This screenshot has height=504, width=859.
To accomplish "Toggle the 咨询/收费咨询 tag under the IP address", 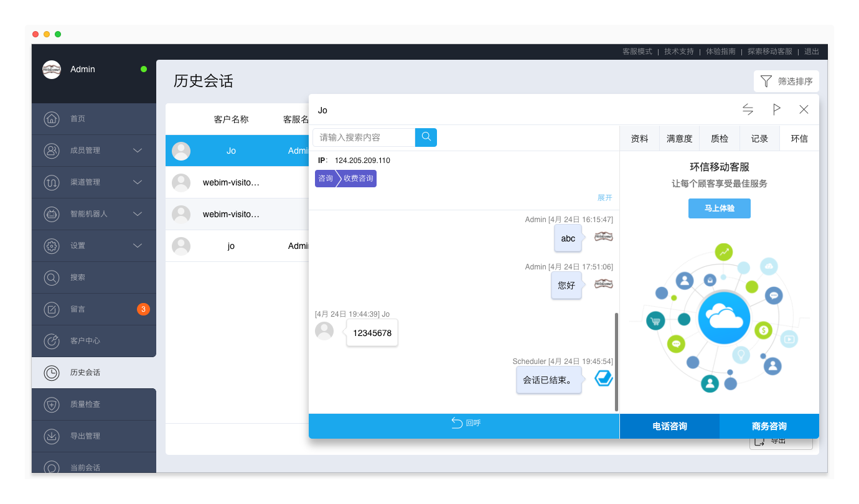I will (x=345, y=178).
